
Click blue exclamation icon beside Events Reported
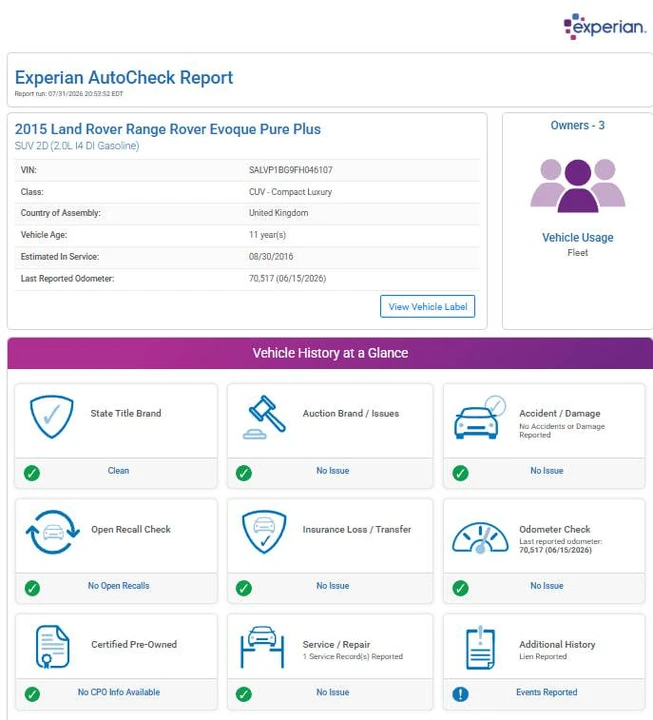click(460, 694)
